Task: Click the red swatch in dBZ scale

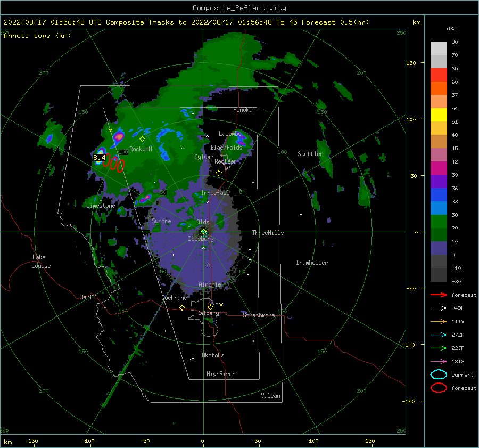Action: pos(439,75)
